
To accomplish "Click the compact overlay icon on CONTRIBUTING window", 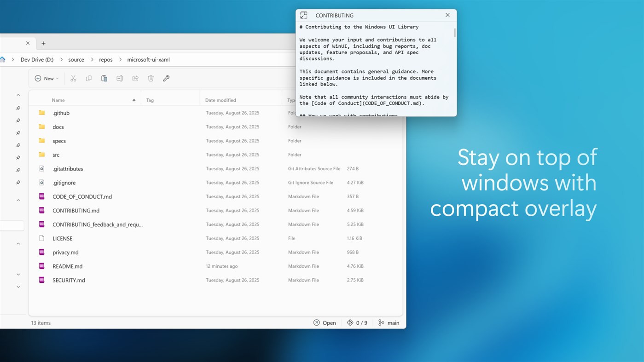I will (303, 15).
